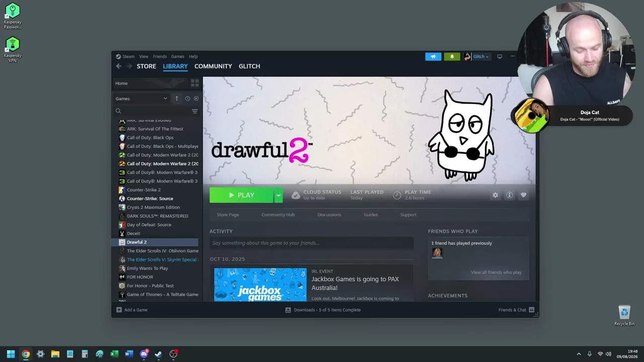Switch to Google Chrome in taskbar
The width and height of the screenshot is (644, 362).
(26, 354)
